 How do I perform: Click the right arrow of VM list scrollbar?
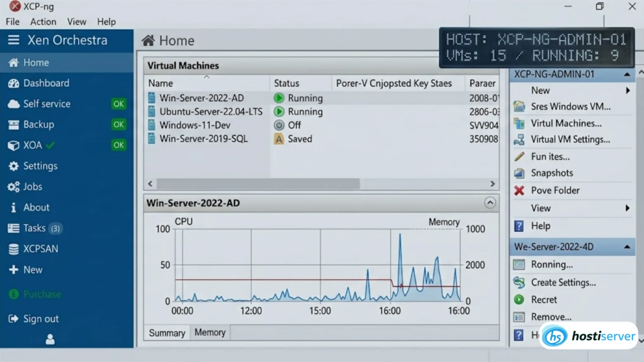click(x=492, y=184)
